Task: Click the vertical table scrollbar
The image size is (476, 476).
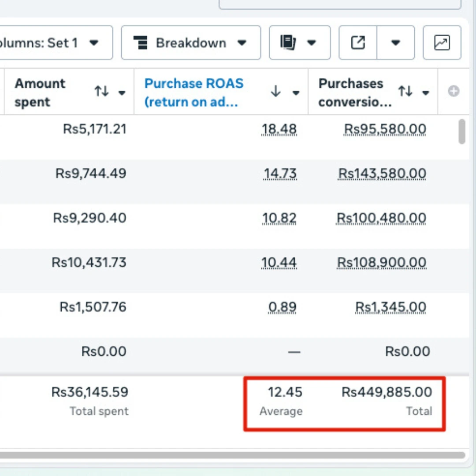Action: click(x=462, y=132)
